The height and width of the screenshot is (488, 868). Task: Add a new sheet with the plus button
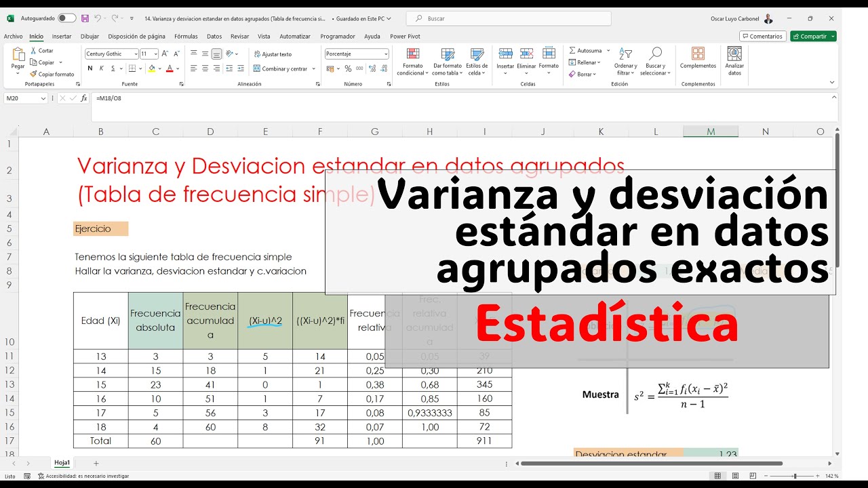click(x=96, y=463)
